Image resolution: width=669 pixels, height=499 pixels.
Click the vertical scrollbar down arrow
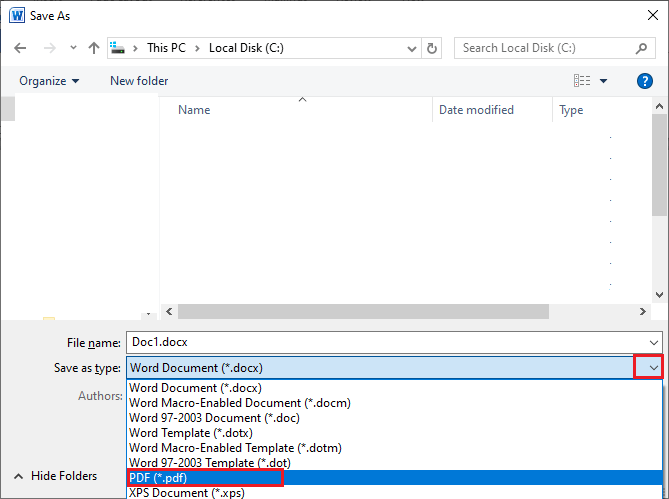point(659,295)
